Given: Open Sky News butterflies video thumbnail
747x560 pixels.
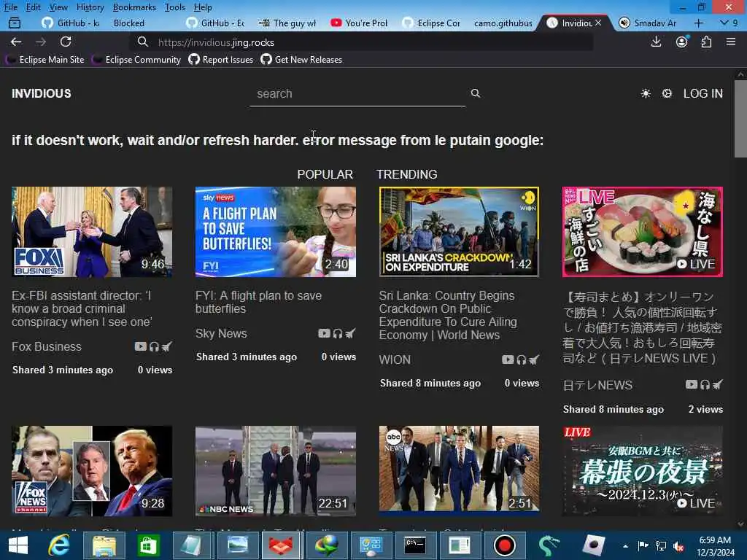Looking at the screenshot, I should point(275,232).
